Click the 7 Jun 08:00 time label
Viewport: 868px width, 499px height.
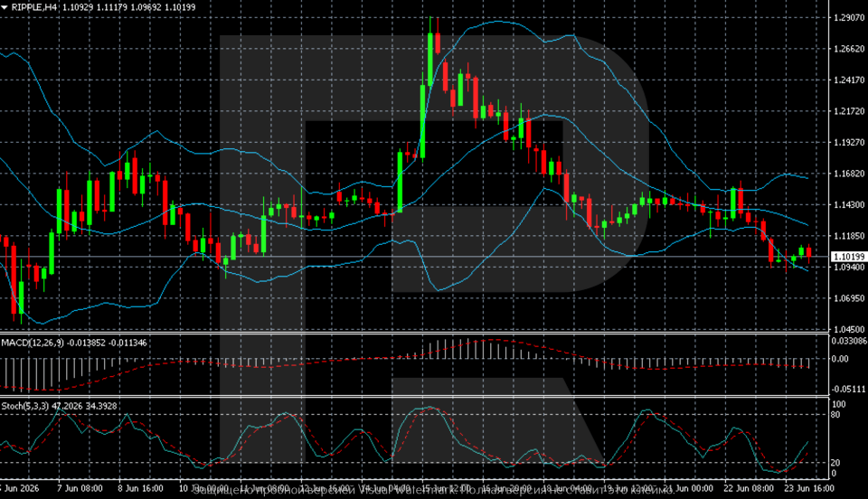pos(80,488)
